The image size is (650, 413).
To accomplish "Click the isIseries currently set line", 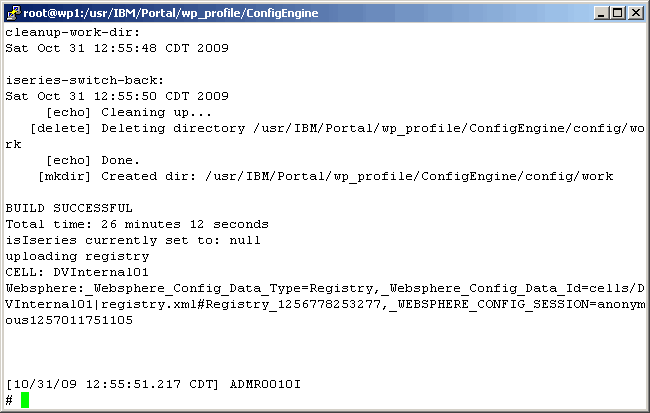I will coord(133,240).
